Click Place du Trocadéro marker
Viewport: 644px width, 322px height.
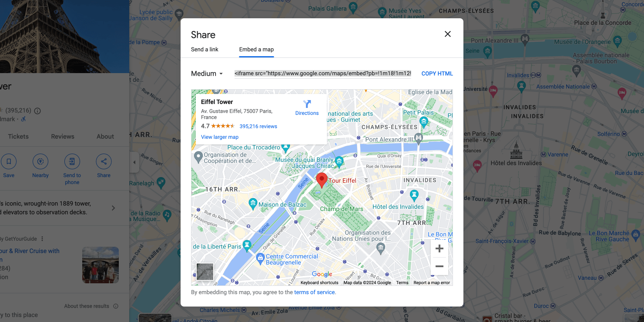point(285,148)
